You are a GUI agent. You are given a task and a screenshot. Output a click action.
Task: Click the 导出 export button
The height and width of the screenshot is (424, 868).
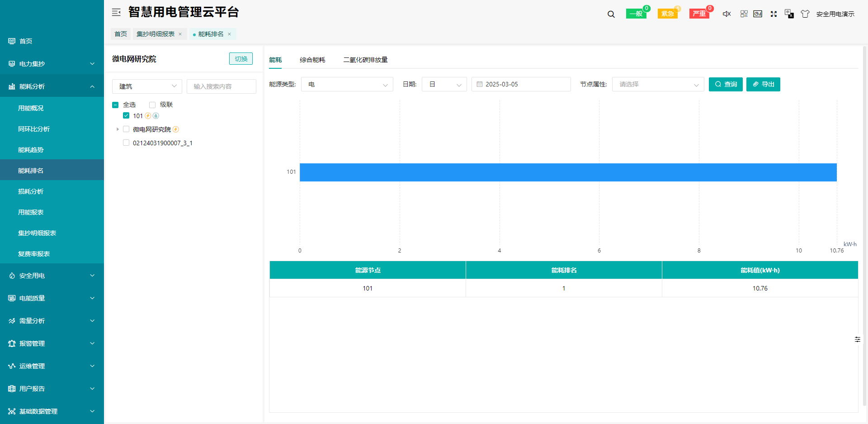coord(763,85)
